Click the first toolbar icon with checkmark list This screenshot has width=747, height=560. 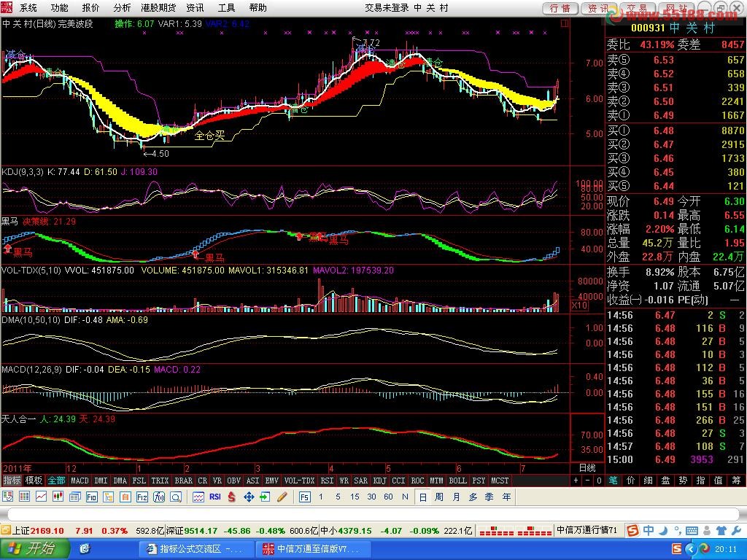tap(7, 497)
